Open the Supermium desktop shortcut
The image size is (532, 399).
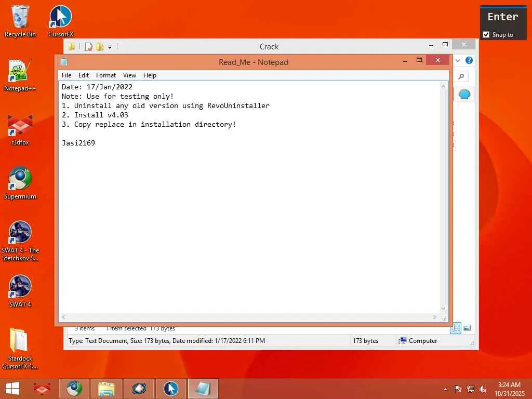[20, 183]
